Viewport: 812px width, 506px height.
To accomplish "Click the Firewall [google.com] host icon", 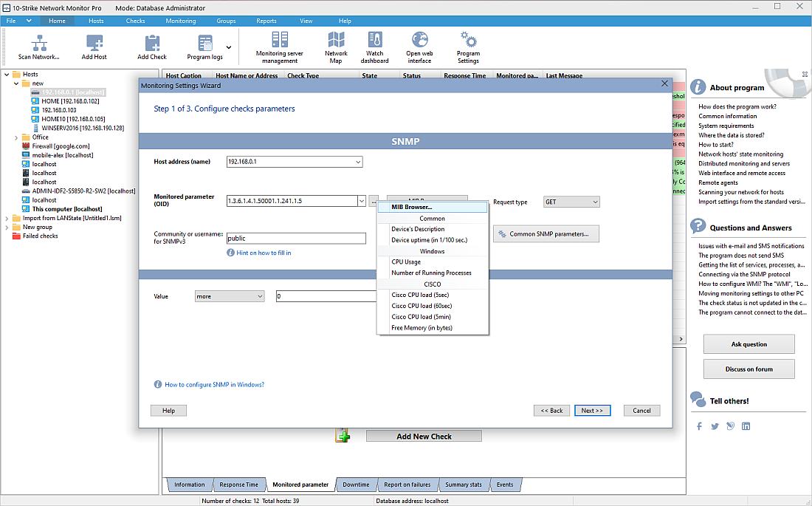I will click(26, 146).
